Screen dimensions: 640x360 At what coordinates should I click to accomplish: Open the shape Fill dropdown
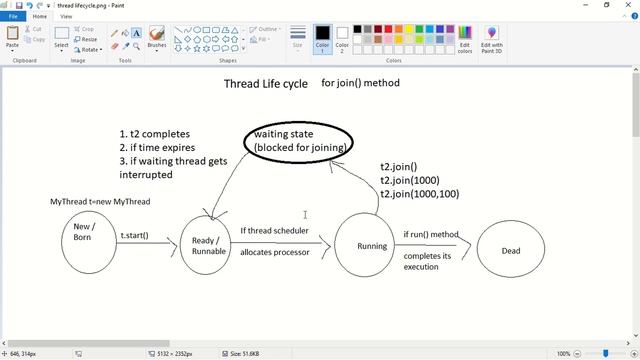pos(260,39)
